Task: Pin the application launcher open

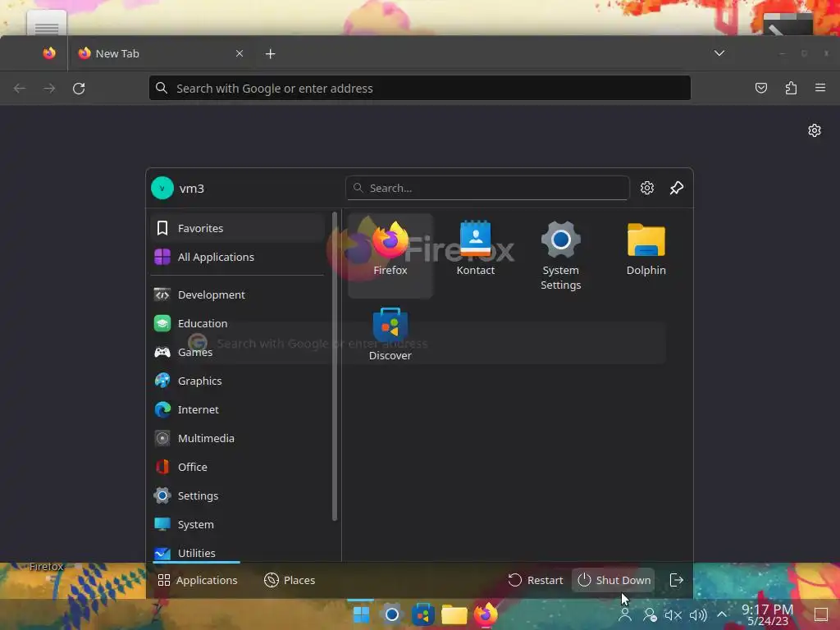Action: (677, 188)
